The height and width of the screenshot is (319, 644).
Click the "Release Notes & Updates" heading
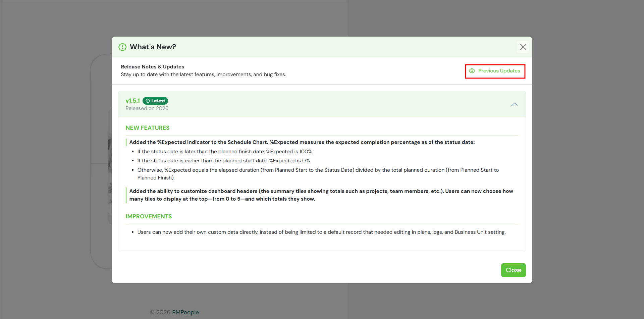click(x=152, y=67)
